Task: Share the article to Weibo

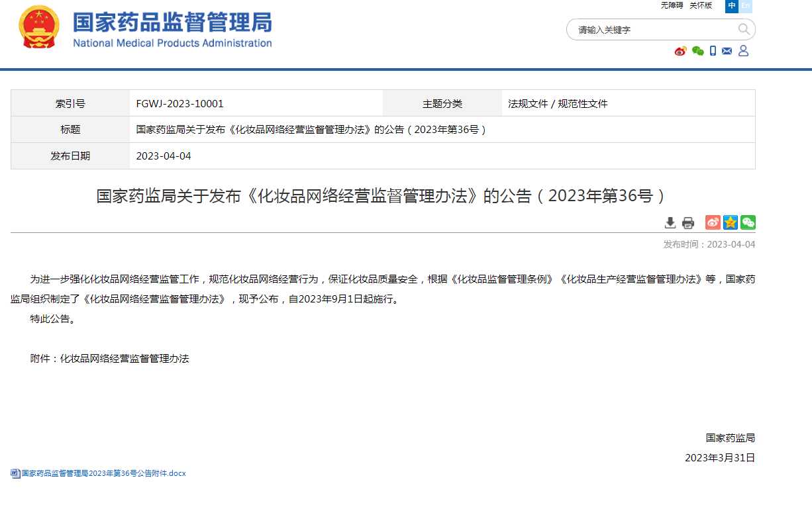Action: [713, 222]
